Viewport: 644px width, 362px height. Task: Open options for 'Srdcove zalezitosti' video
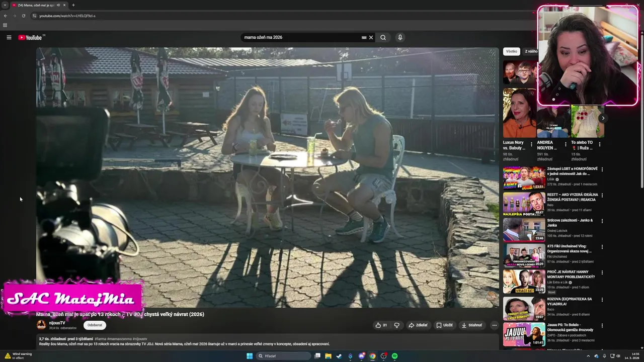coord(602,221)
